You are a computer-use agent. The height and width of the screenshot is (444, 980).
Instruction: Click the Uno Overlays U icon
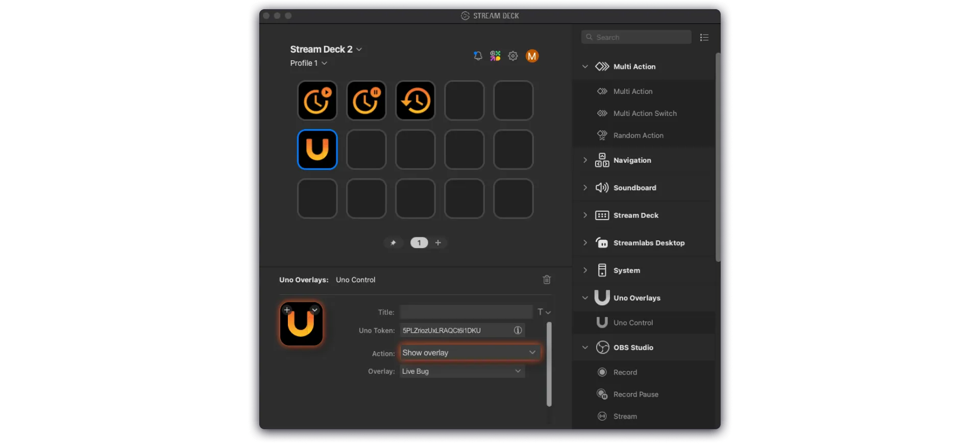tap(602, 298)
